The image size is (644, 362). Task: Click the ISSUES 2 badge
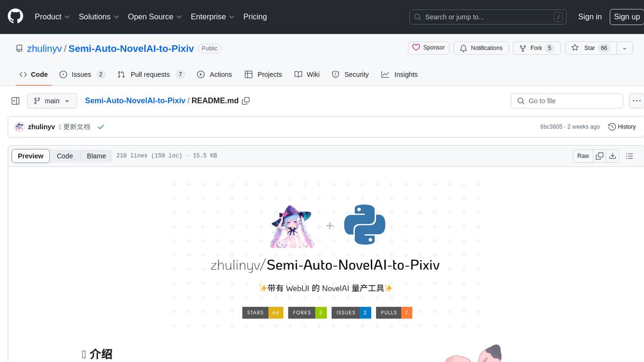click(x=351, y=313)
